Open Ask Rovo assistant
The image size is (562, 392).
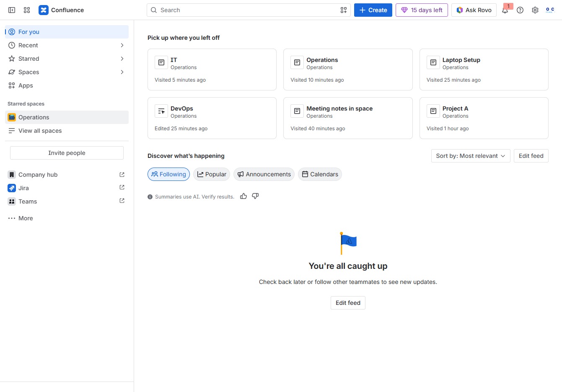474,10
